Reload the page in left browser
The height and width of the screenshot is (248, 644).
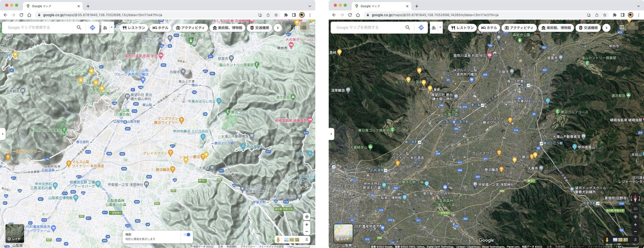click(x=21, y=15)
